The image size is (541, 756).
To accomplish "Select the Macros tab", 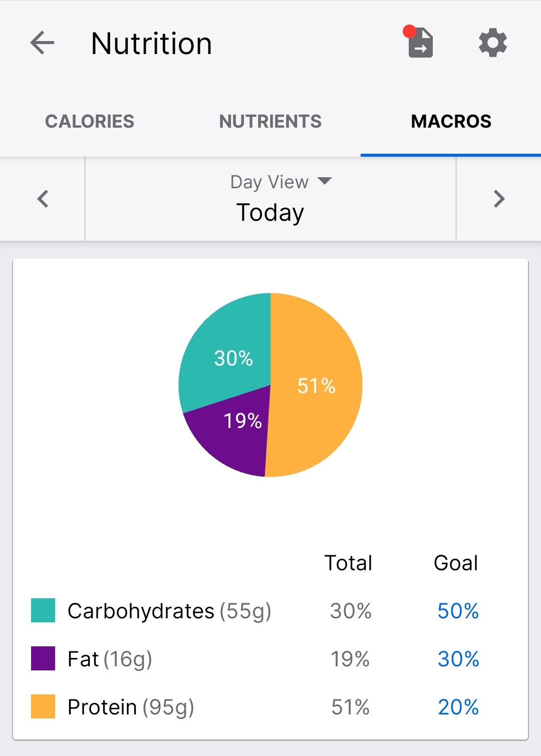I will point(451,121).
